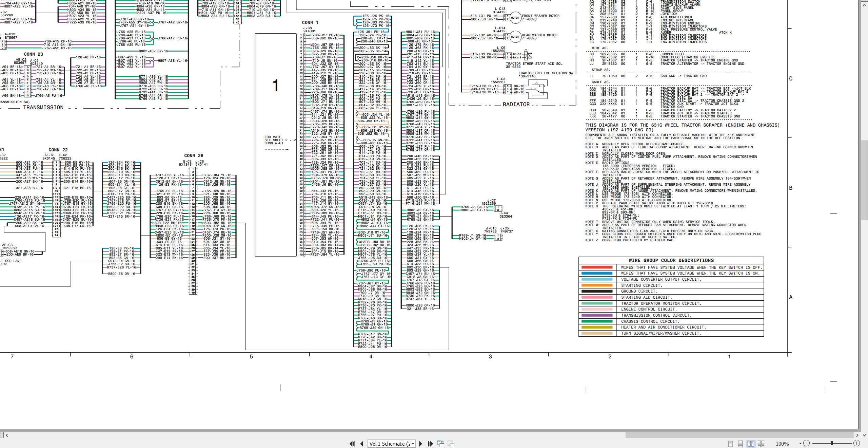
Task: Click the ENGINE CONTROL CIRCUIT legend text
Action: (649, 310)
